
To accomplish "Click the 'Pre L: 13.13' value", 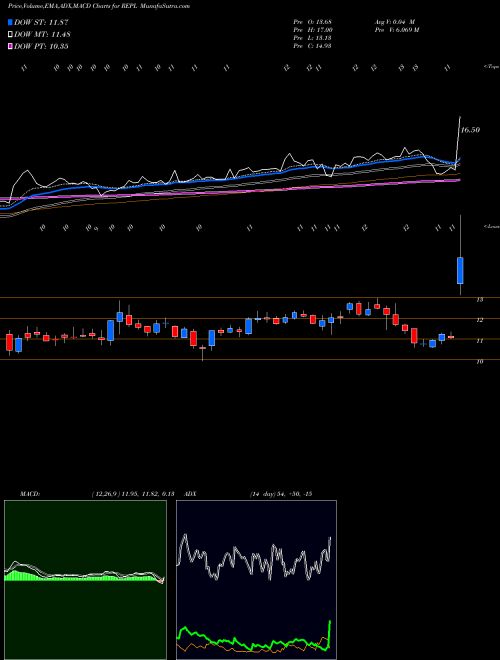I will (313, 38).
